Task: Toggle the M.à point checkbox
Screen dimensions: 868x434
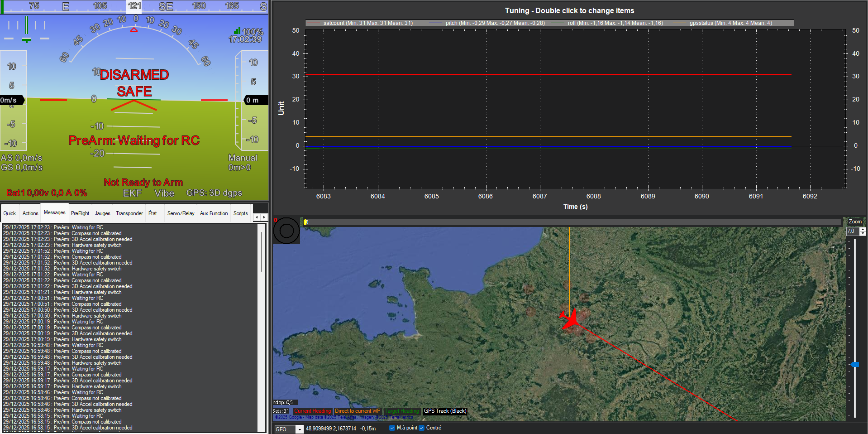Action: (x=392, y=428)
